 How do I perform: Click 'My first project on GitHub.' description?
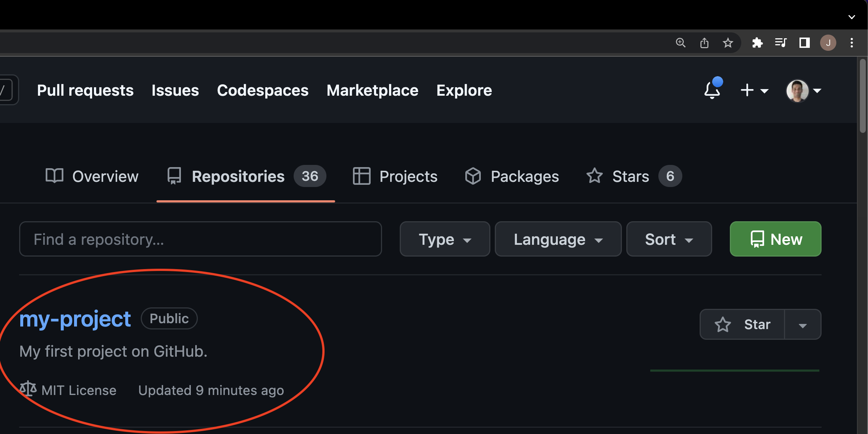[x=113, y=352]
